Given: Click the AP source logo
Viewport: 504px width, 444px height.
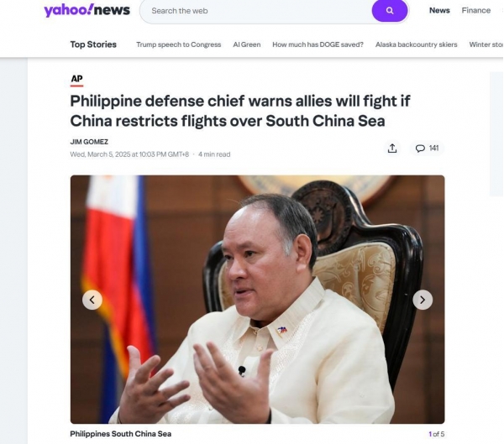Looking at the screenshot, I should tap(76, 80).
